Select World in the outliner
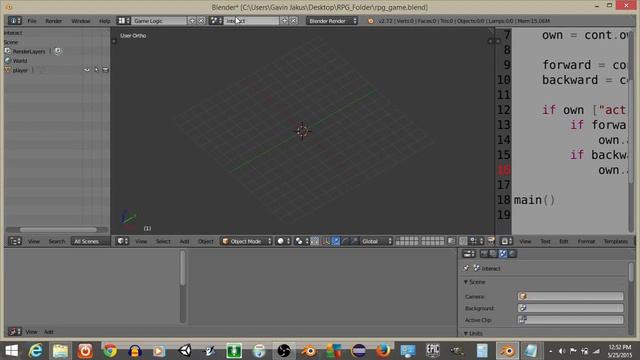This screenshot has width=640, height=360. (x=20, y=61)
